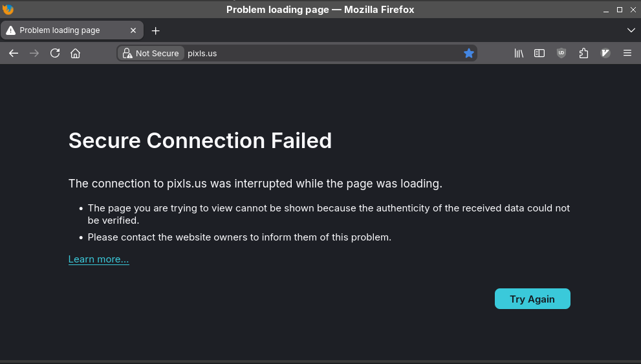Open the Library bookshelf icon
641x364 pixels.
(x=519, y=53)
